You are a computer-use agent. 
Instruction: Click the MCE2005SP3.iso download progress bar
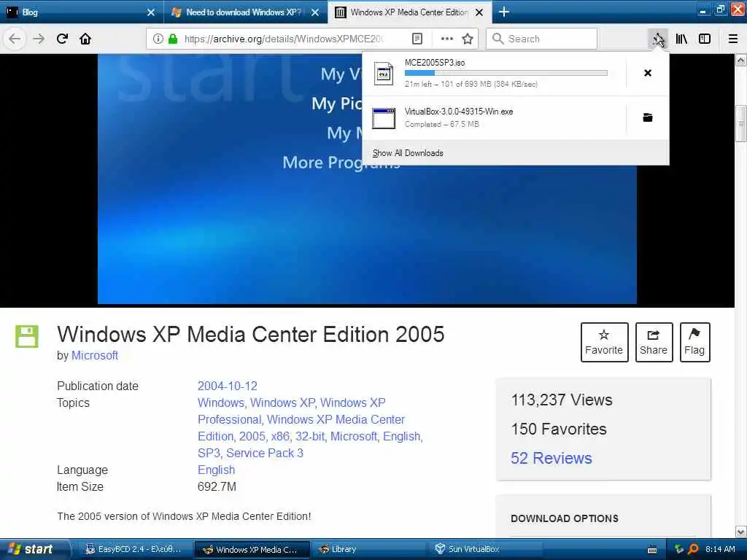pyautogui.click(x=506, y=73)
